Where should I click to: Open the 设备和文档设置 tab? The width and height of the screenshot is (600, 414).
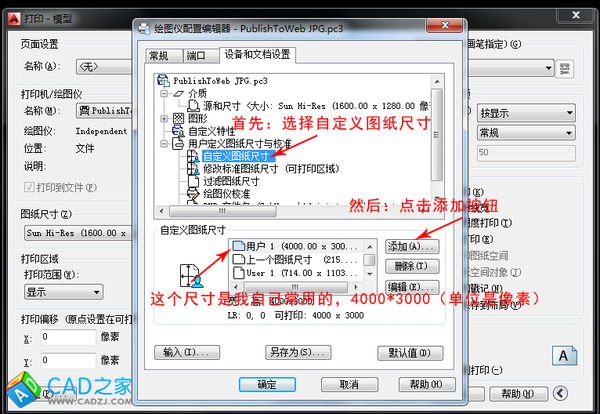click(x=257, y=54)
